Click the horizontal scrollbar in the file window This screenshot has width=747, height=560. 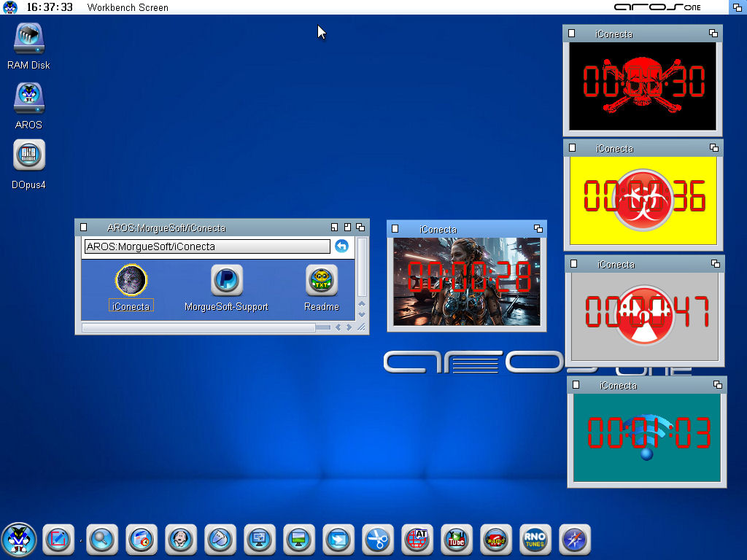tap(198, 327)
